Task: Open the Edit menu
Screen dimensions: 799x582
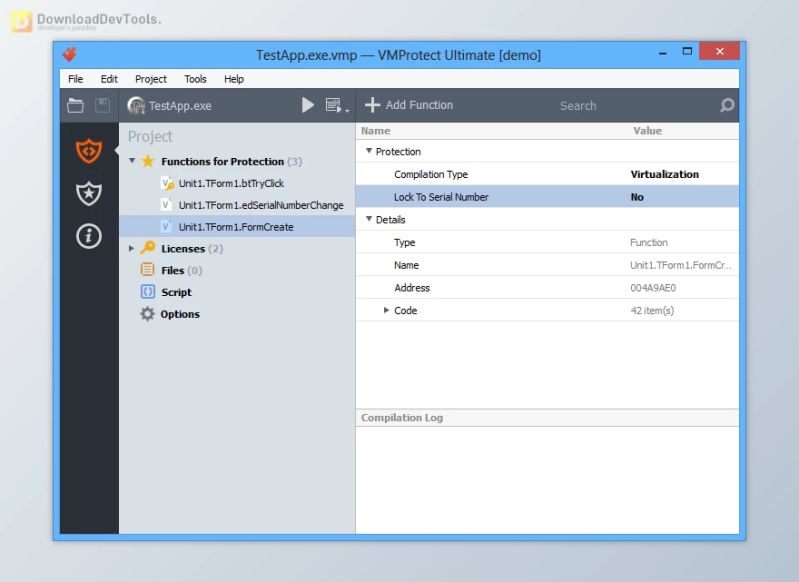Action: [x=109, y=79]
